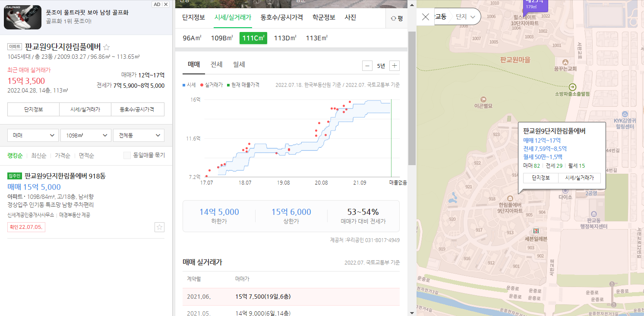This screenshot has width=644, height=316.
Task: Increase chart period with plus button
Action: (x=395, y=66)
